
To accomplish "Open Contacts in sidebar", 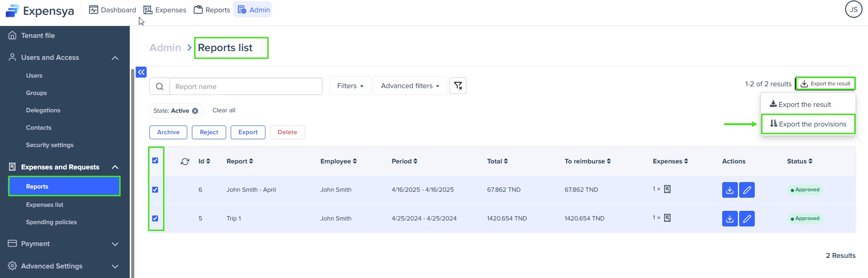I will [x=39, y=127].
